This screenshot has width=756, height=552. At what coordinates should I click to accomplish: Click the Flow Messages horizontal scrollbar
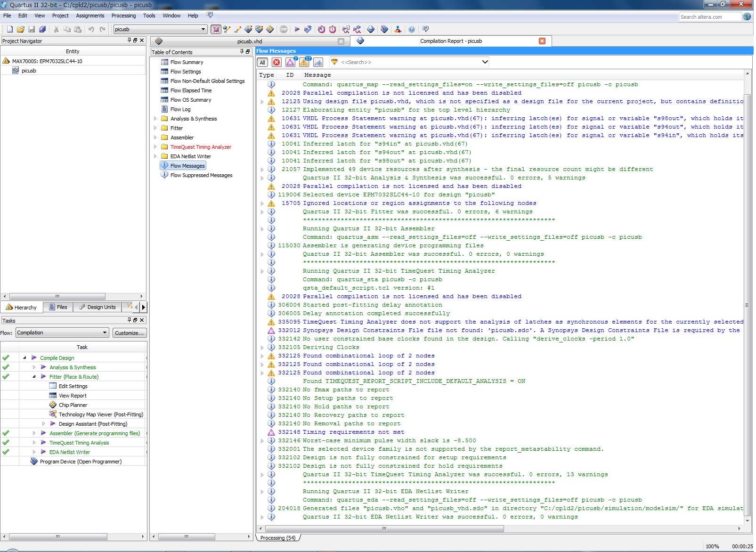384,529
